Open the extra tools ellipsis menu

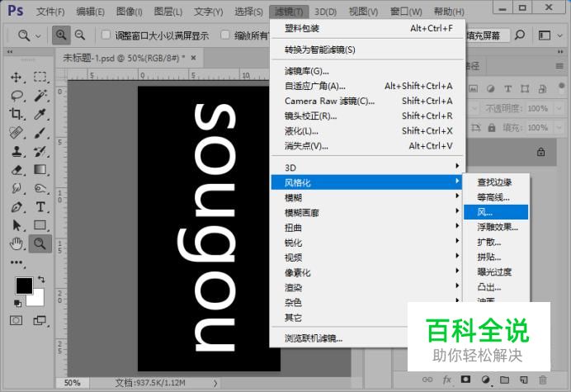pyautogui.click(x=17, y=262)
